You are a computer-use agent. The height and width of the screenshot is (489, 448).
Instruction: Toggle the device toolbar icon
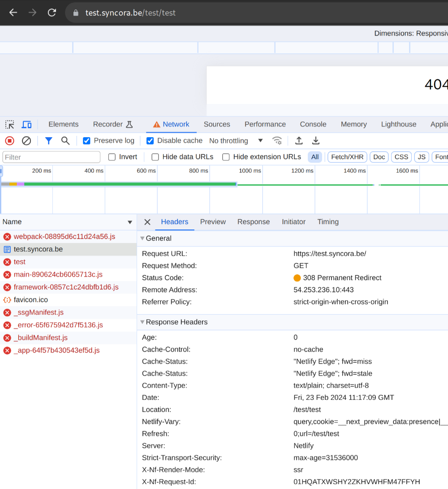(26, 125)
